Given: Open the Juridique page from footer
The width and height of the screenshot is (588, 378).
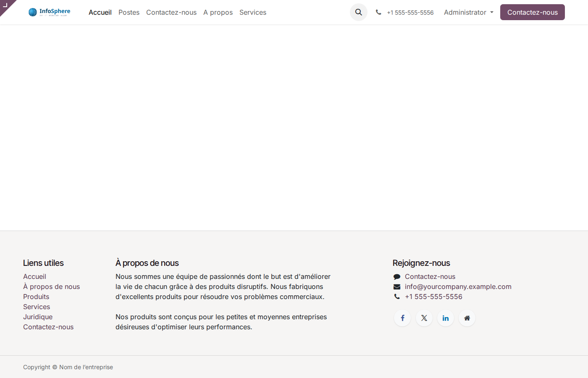Looking at the screenshot, I should click(38, 317).
